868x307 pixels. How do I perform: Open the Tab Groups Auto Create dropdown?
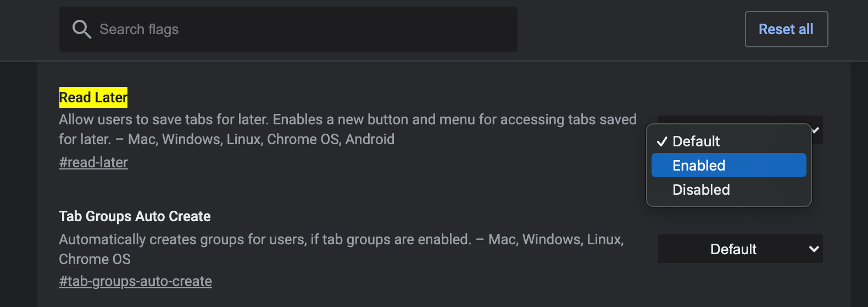739,249
